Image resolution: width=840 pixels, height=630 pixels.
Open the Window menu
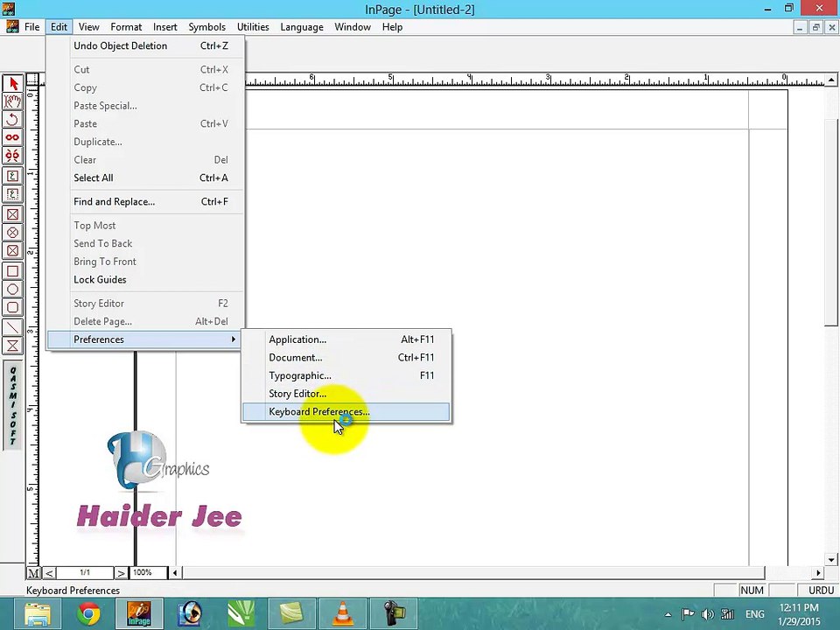click(x=353, y=27)
